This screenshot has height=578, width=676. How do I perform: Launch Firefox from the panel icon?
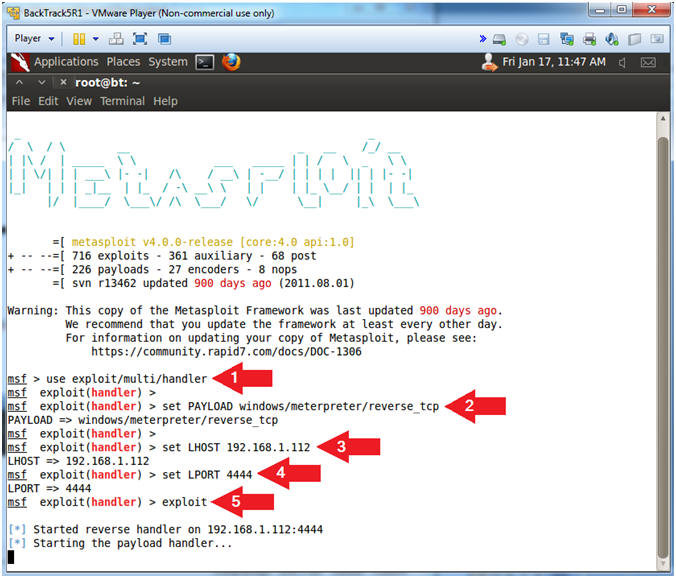click(231, 62)
